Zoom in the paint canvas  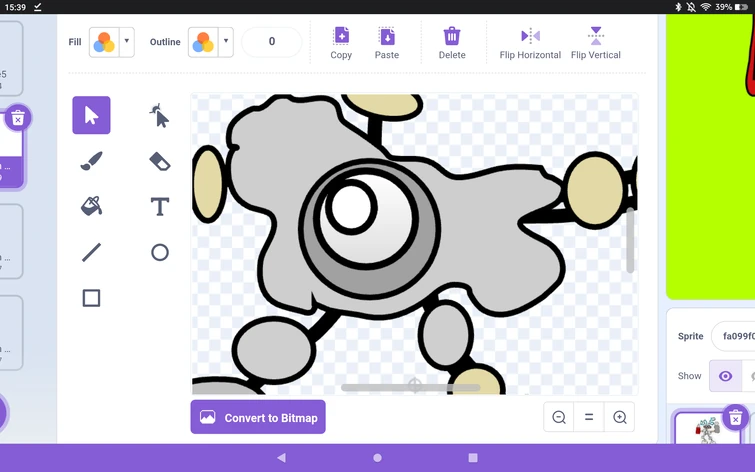(x=620, y=417)
